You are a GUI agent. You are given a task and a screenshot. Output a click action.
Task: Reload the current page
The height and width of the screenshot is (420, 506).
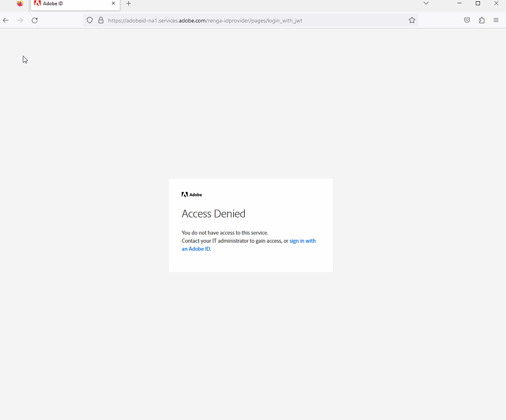coord(34,20)
